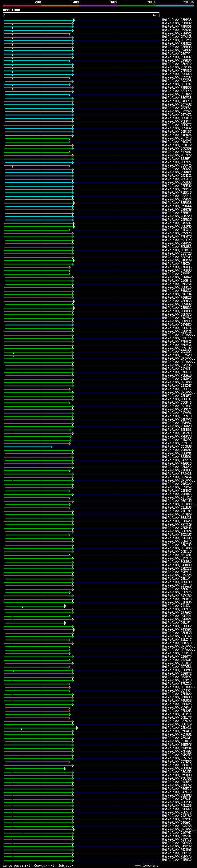This screenshot has width=197, height=868.
Task: Open UniRef100_Q1QH41 entry
Action: point(177,281)
